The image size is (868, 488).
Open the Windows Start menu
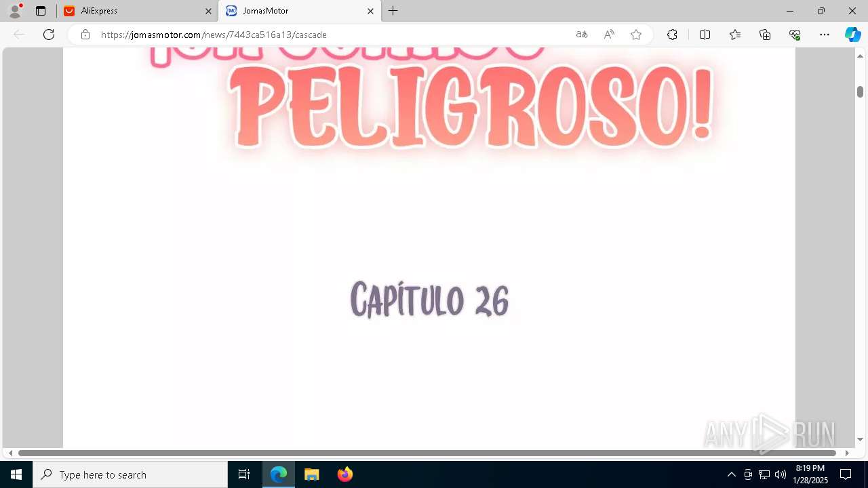(x=16, y=474)
